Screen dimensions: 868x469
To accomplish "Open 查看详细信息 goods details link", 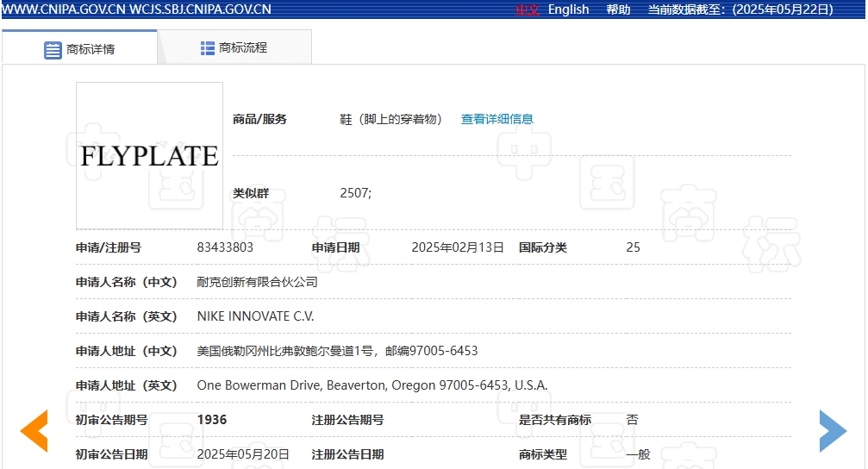I will 497,119.
